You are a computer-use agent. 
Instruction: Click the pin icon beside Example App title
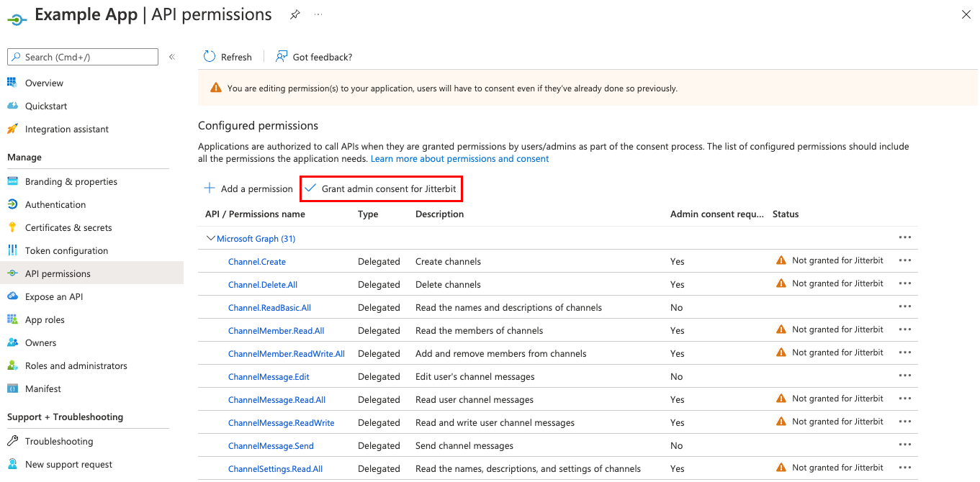point(295,14)
